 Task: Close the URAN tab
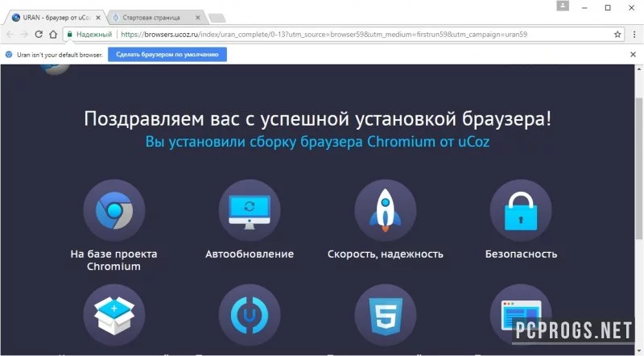[97, 18]
